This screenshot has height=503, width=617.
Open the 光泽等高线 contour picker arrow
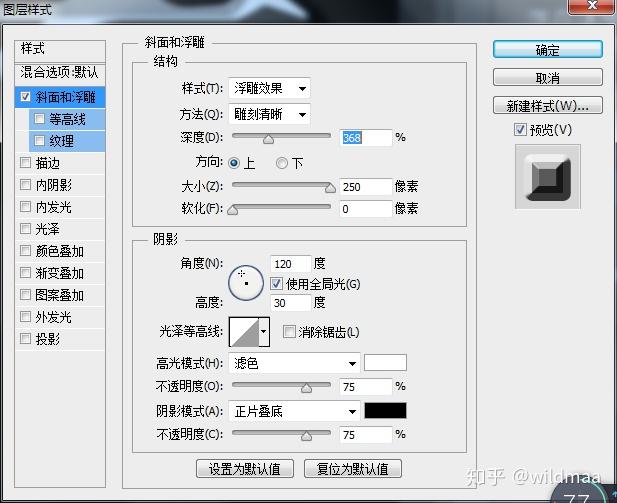click(264, 331)
